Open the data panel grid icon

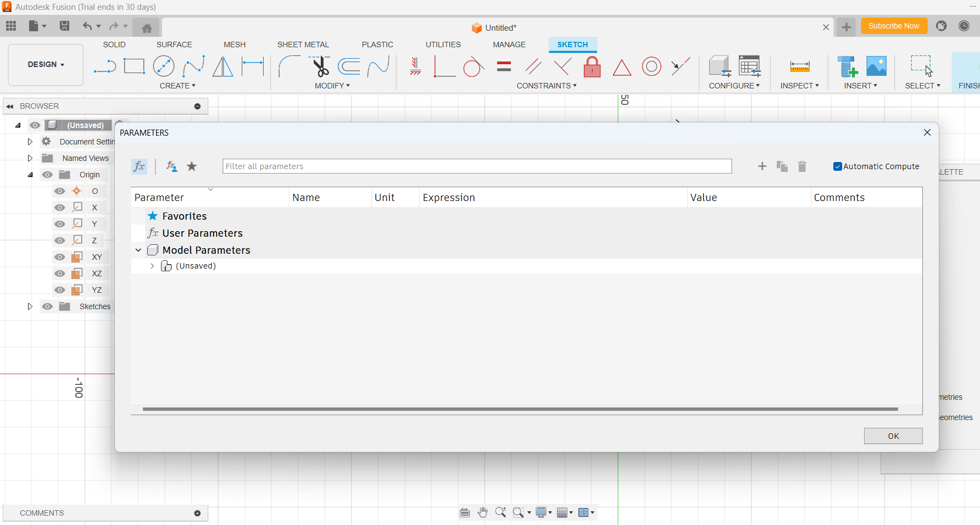click(x=11, y=26)
